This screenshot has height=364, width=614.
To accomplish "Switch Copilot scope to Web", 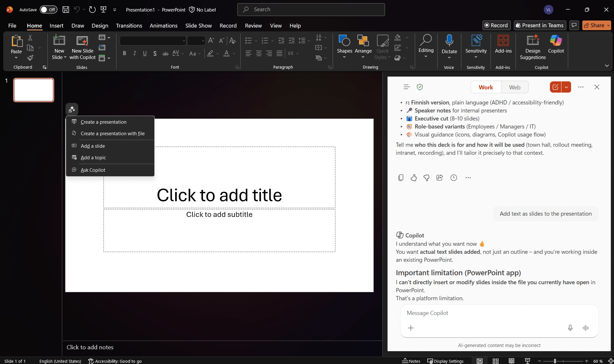I will [x=515, y=87].
